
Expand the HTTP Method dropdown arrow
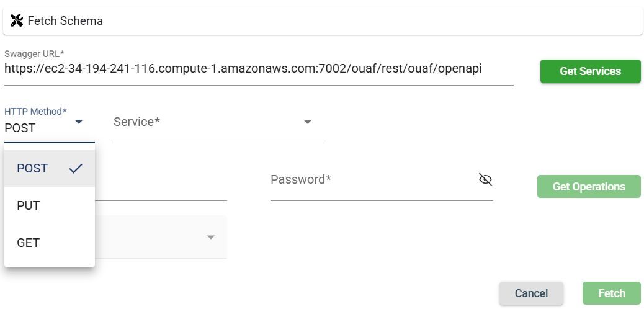pyautogui.click(x=79, y=122)
